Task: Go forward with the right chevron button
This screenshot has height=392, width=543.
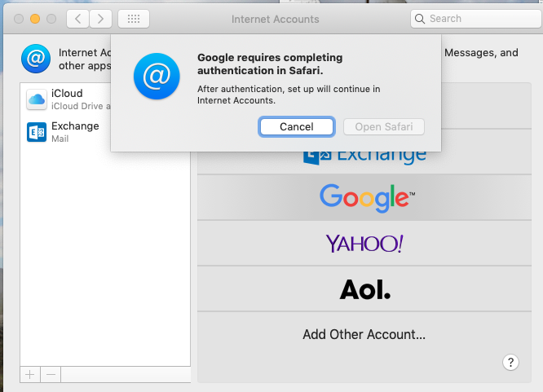Action: coord(100,19)
